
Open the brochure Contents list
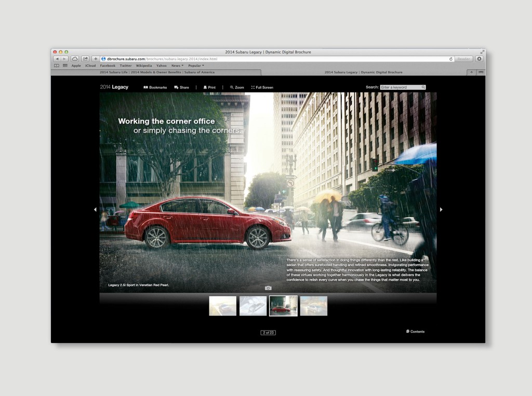[415, 332]
